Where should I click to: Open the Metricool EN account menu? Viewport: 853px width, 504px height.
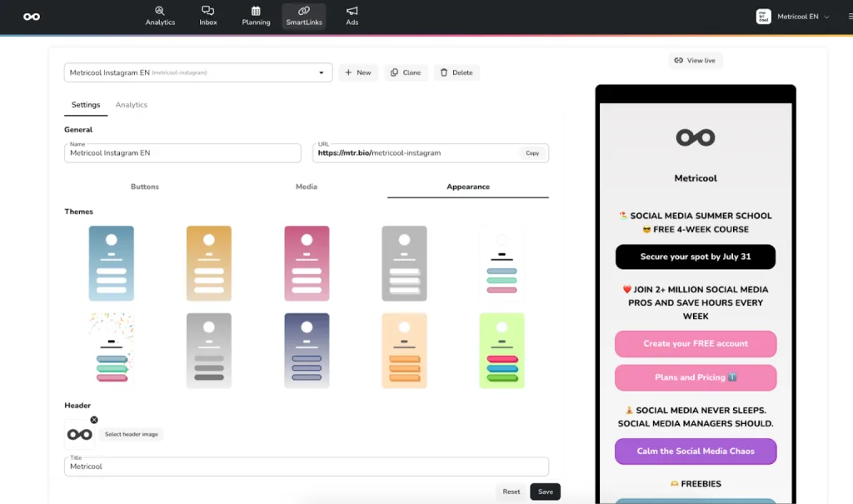click(793, 17)
